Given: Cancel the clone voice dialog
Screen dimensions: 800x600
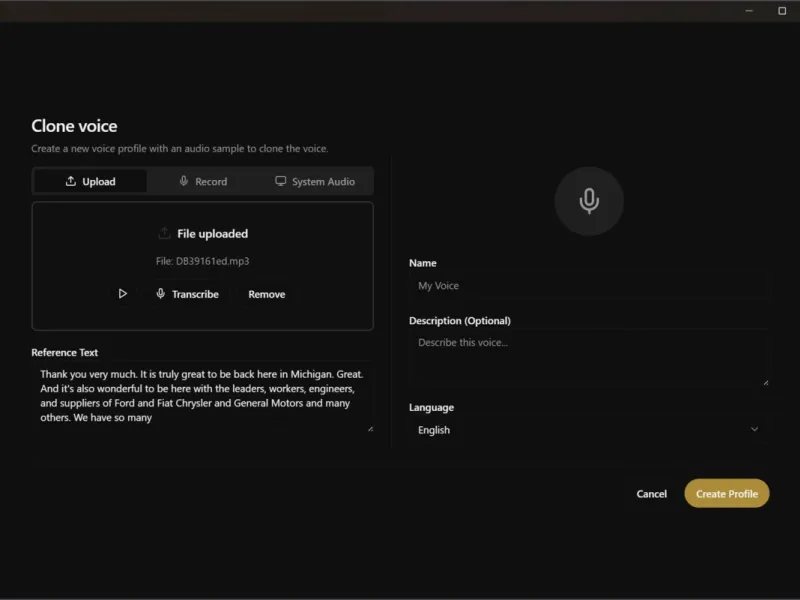Looking at the screenshot, I should tap(652, 494).
